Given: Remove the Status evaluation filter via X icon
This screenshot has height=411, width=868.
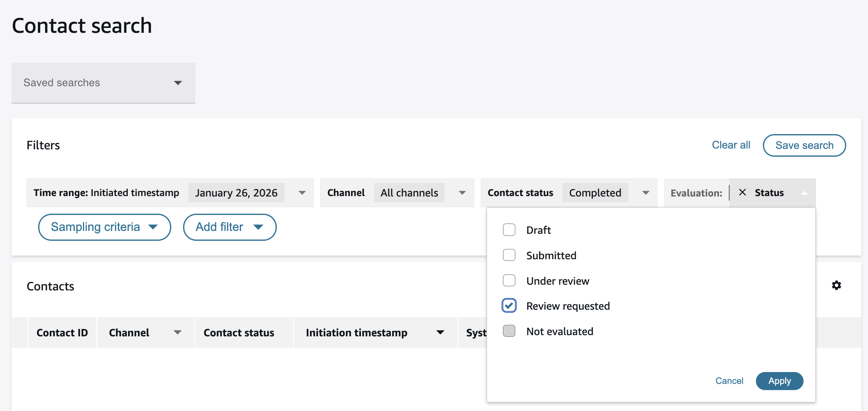Looking at the screenshot, I should pos(742,192).
